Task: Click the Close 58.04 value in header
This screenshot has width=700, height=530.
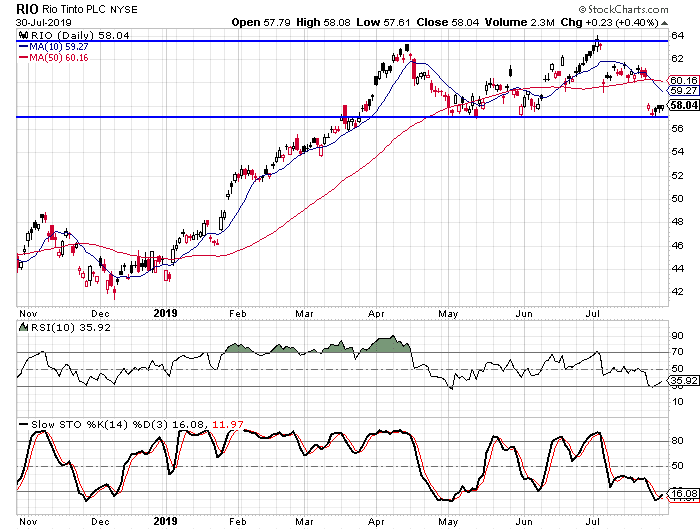Action: pos(448,22)
